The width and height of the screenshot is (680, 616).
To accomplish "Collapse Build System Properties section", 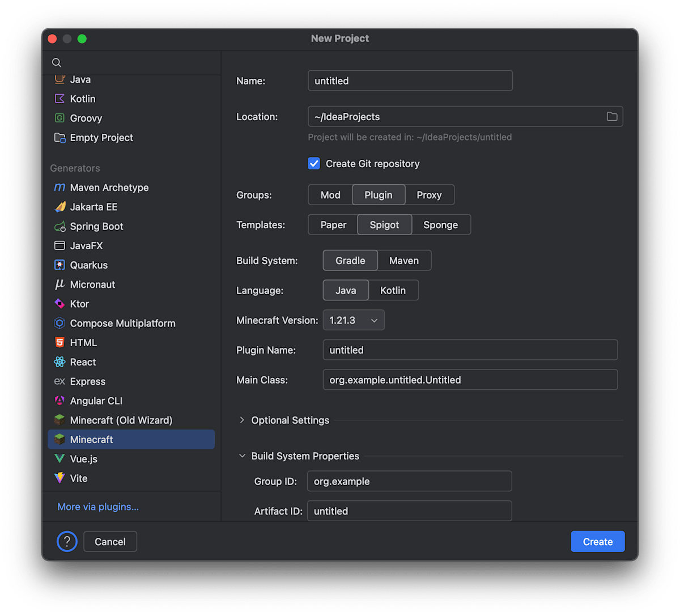I will coord(242,456).
